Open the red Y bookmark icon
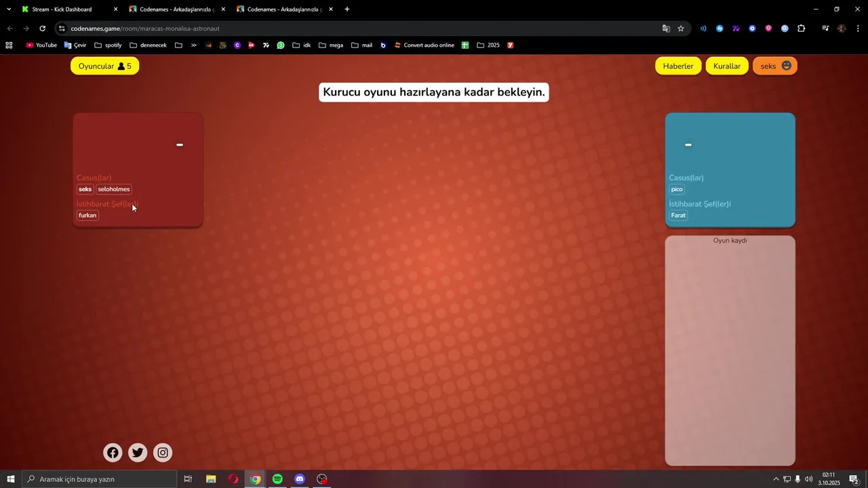The image size is (868, 488). point(510,45)
